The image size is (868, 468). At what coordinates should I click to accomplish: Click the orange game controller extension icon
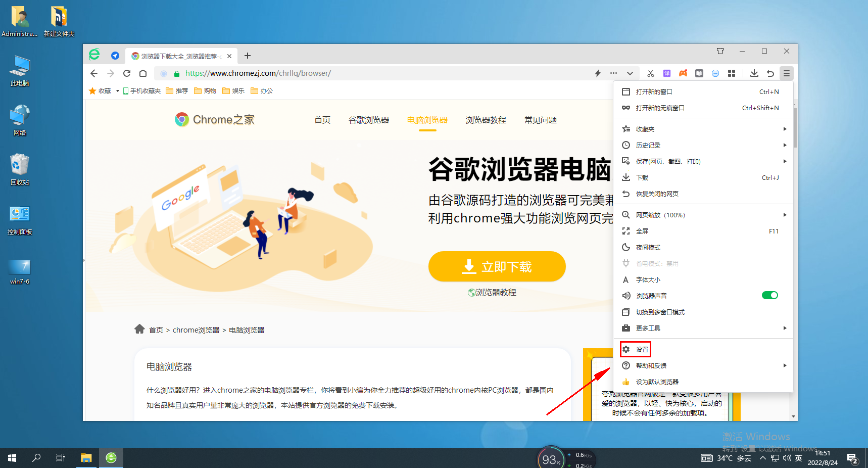(683, 73)
